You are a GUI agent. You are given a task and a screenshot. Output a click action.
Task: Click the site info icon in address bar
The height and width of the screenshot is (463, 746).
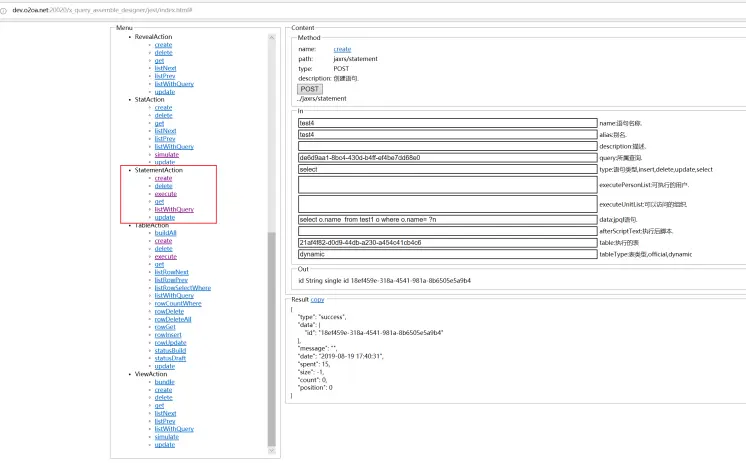pos(3,10)
